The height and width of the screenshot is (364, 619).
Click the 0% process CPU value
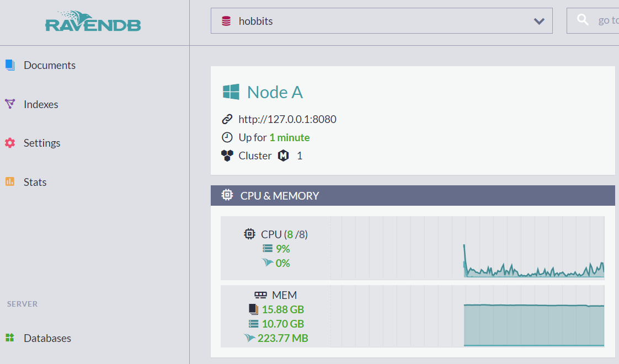tap(282, 263)
